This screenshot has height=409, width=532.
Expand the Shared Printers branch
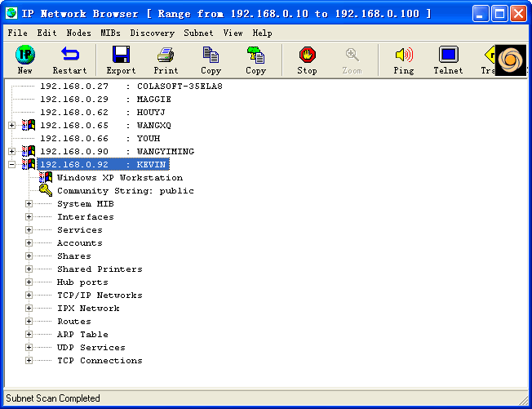[29, 269]
